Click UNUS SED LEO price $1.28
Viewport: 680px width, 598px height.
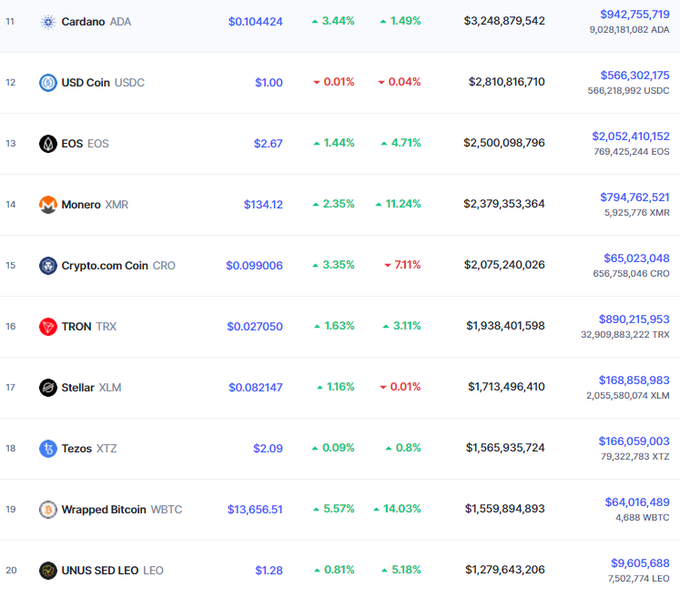[x=269, y=571]
